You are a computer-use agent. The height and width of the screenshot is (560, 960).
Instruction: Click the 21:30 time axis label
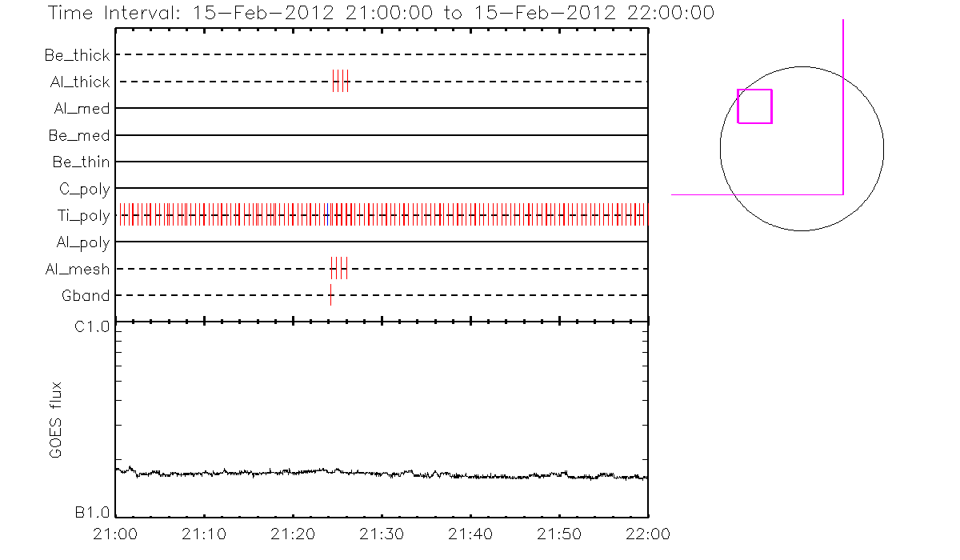(x=382, y=534)
